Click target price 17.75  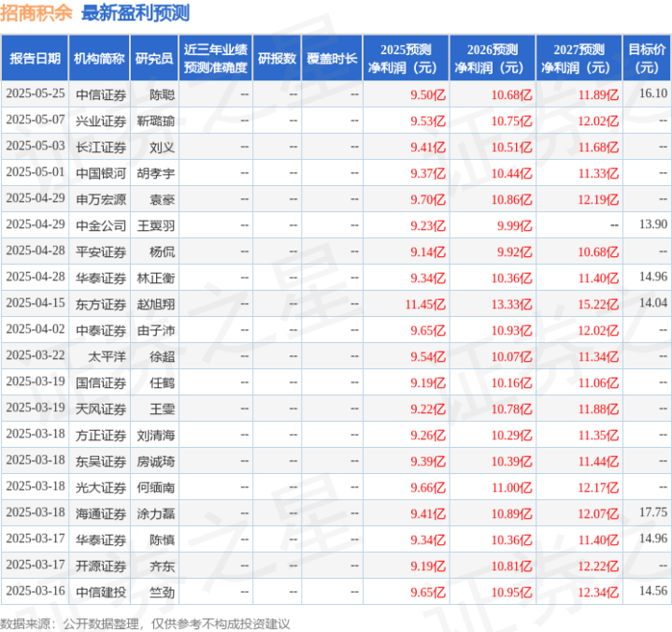653,512
